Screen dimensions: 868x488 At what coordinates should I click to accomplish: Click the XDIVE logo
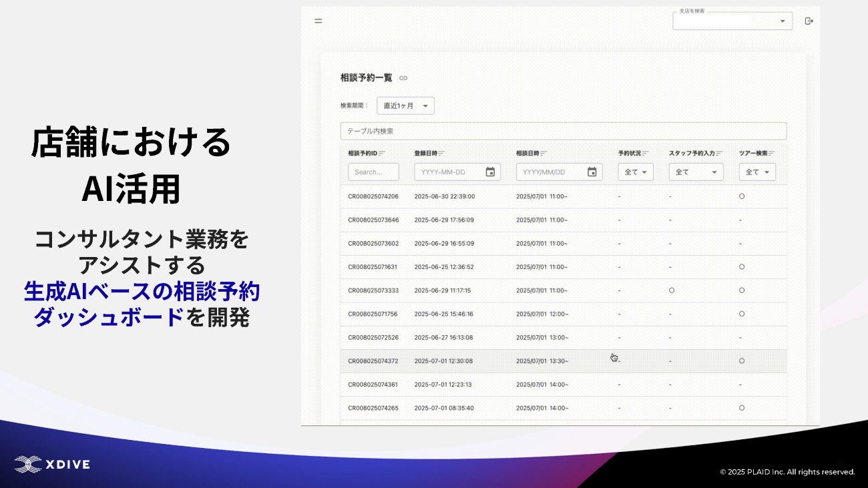[x=52, y=464]
